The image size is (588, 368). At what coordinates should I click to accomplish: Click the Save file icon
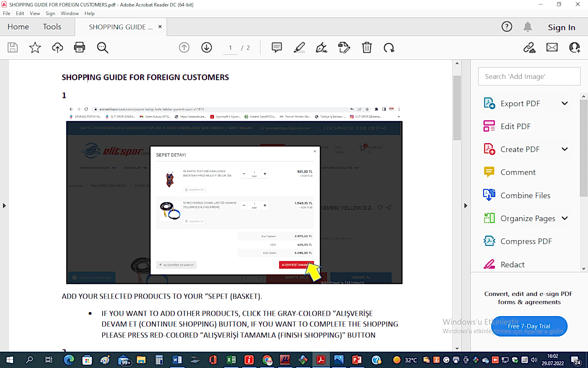13,47
